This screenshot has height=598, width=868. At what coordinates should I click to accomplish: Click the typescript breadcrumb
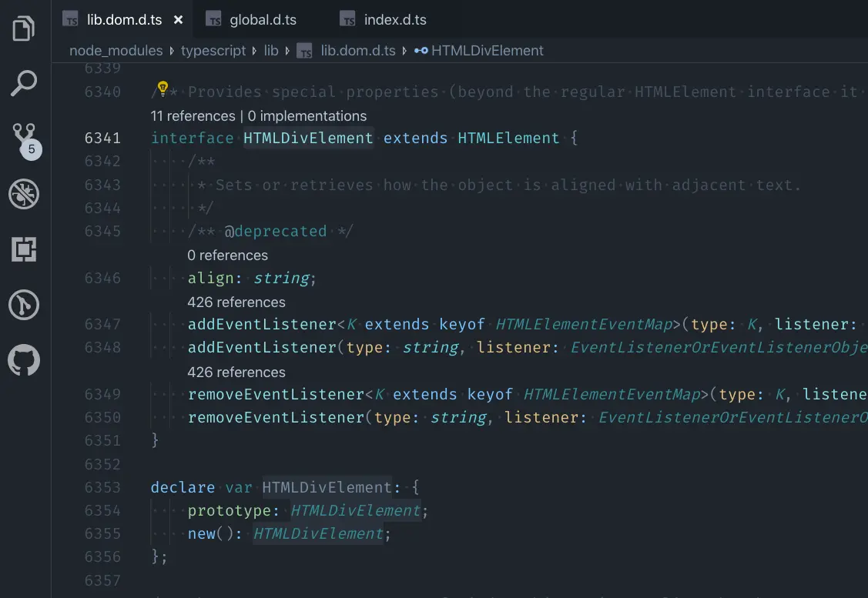coord(213,50)
